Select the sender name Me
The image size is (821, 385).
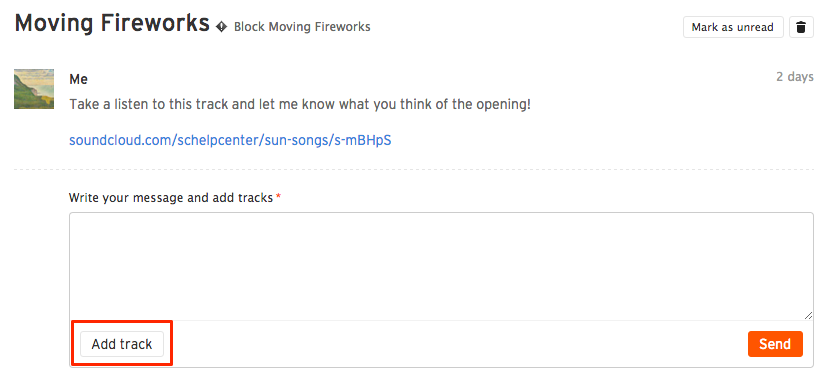pyautogui.click(x=79, y=79)
